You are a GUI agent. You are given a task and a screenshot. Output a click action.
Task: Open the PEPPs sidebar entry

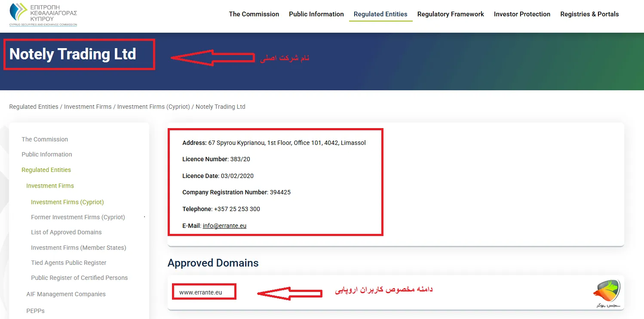35,310
